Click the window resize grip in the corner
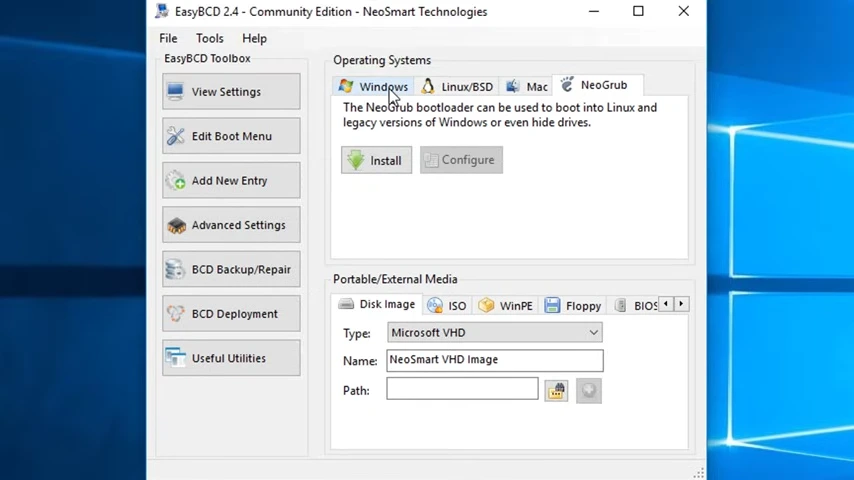The image size is (854, 480). 699,472
